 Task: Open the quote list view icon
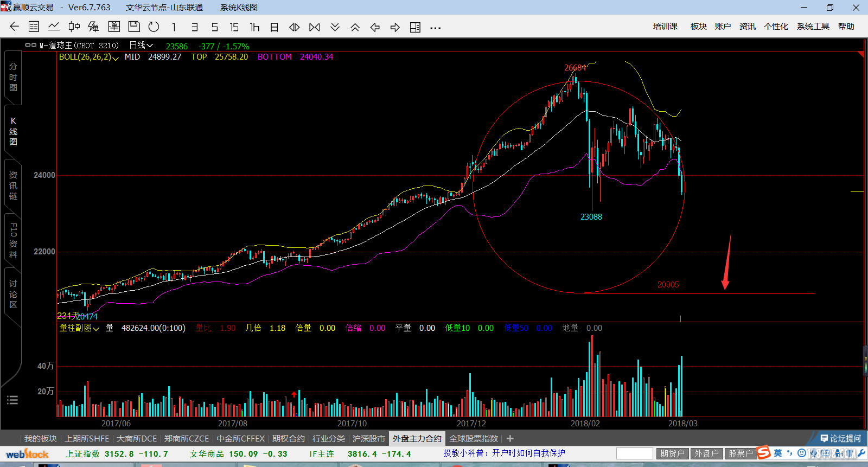click(x=34, y=27)
